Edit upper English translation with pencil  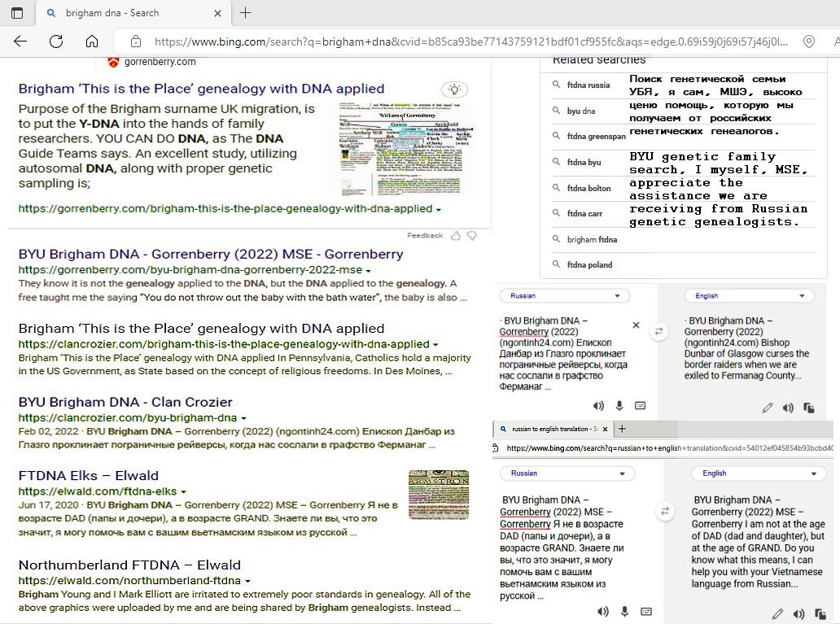(767, 408)
